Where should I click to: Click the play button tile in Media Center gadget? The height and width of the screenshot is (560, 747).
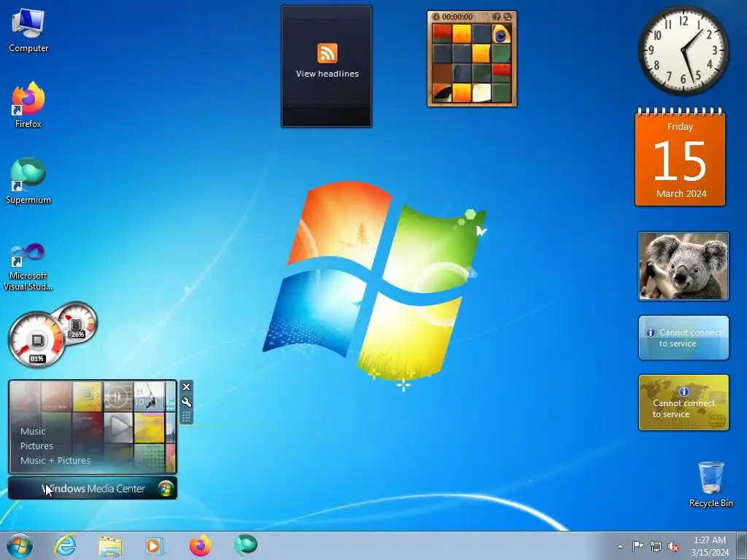point(118,427)
